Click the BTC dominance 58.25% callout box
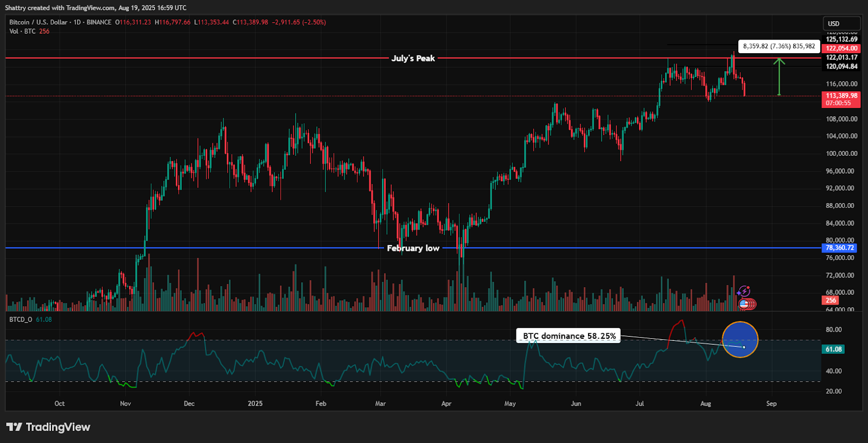 (x=569, y=336)
